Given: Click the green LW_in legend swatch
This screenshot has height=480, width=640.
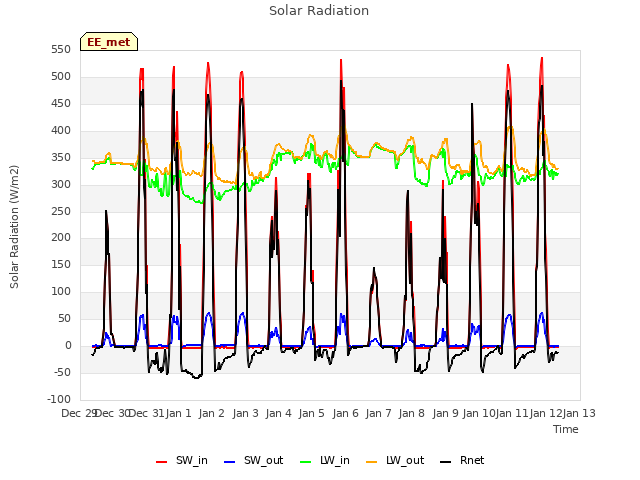Looking at the screenshot, I should [306, 462].
